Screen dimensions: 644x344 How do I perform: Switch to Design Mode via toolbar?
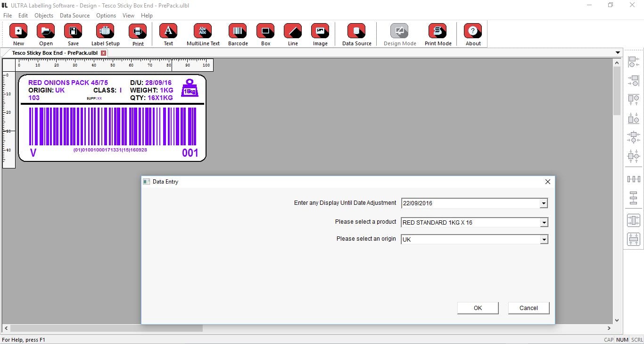pyautogui.click(x=399, y=31)
